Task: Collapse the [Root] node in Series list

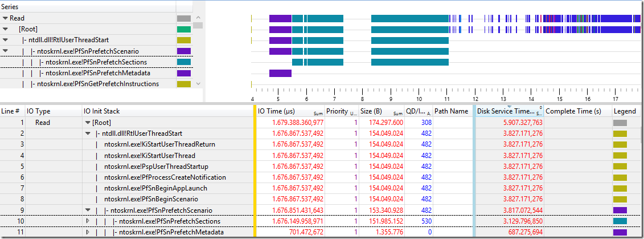Action: coord(5,29)
